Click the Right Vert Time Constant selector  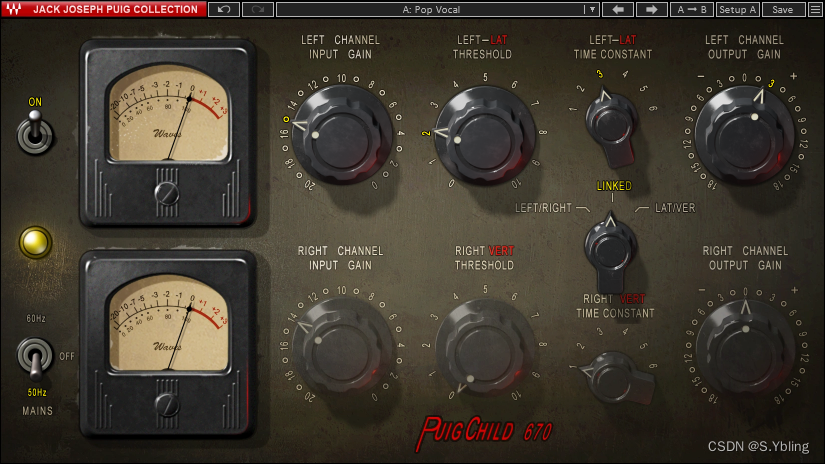click(617, 377)
